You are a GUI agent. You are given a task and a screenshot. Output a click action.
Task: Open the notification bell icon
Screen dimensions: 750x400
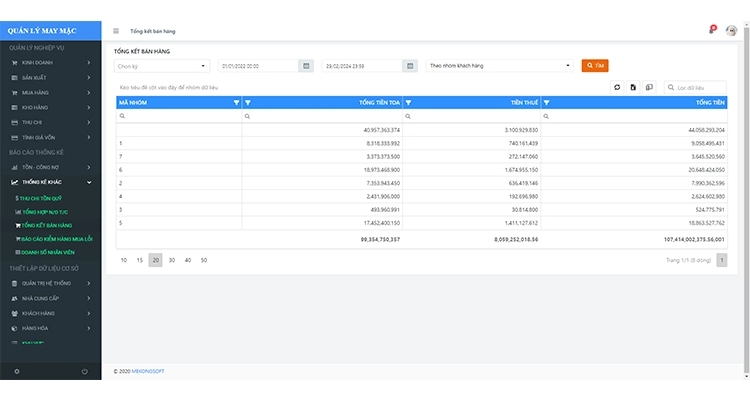[x=712, y=30]
